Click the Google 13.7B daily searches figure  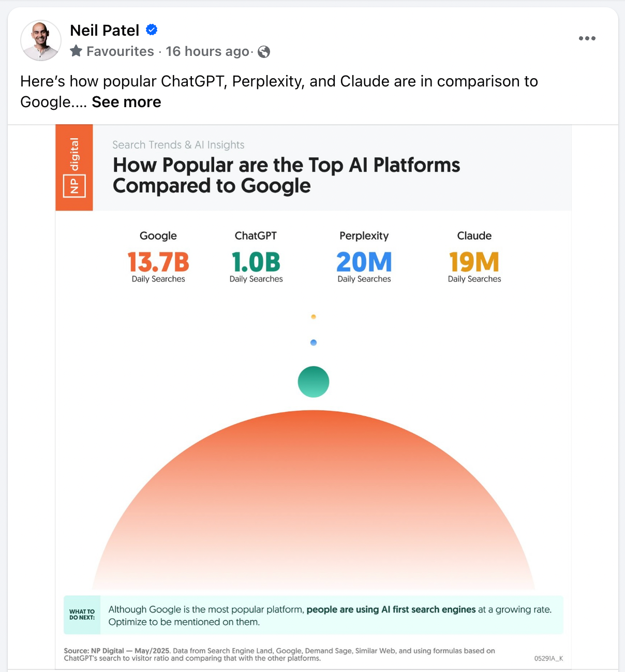(158, 262)
